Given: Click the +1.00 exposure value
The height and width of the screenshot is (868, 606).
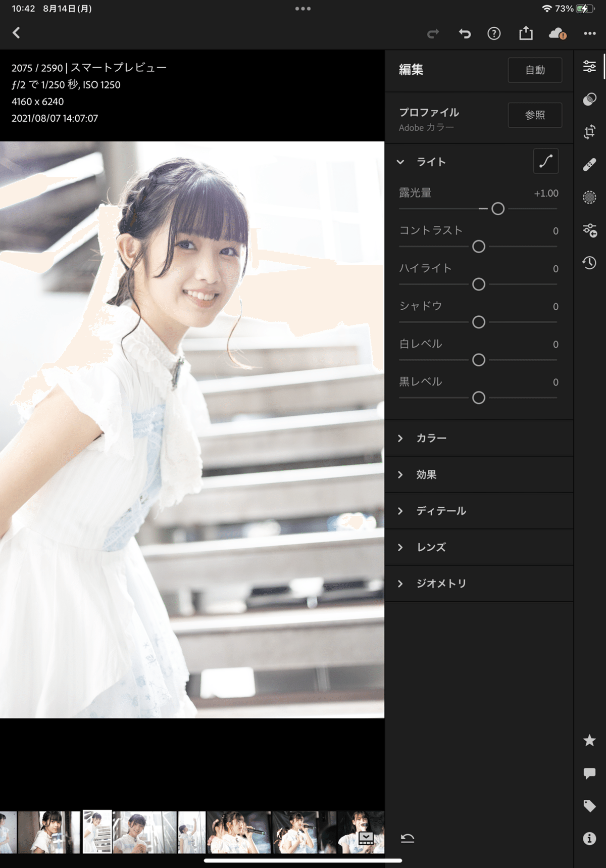Looking at the screenshot, I should pyautogui.click(x=546, y=193).
